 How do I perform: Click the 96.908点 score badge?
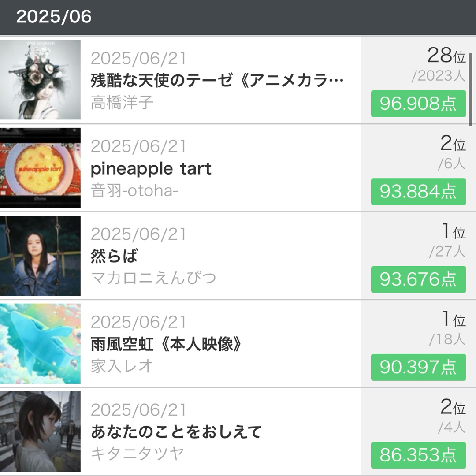click(x=418, y=104)
